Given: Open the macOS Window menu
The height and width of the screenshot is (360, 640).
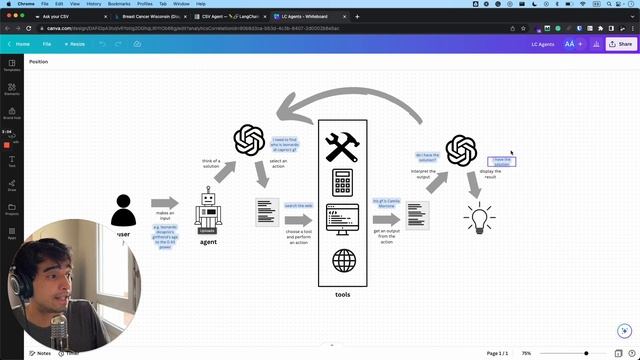Looking at the screenshot, I should (x=181, y=4).
